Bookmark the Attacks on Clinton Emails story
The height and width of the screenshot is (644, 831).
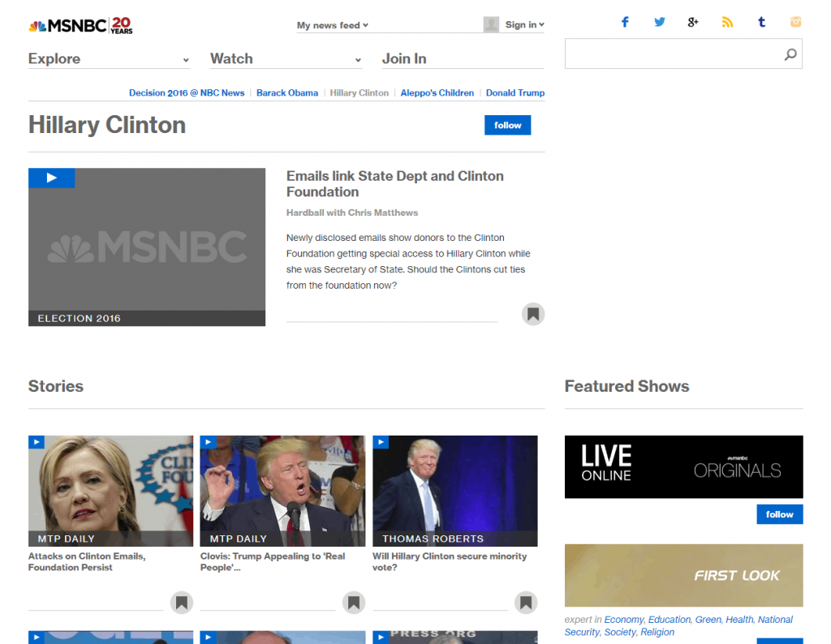(181, 603)
